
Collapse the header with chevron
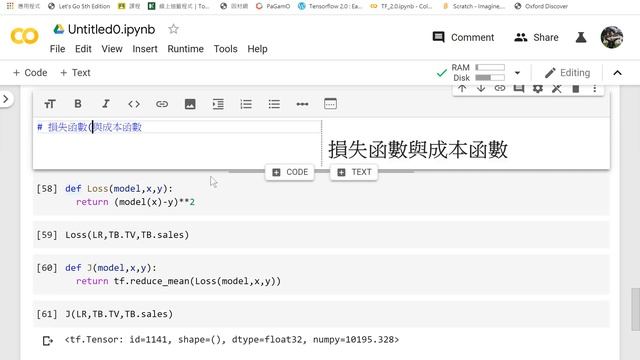pyautogui.click(x=617, y=73)
